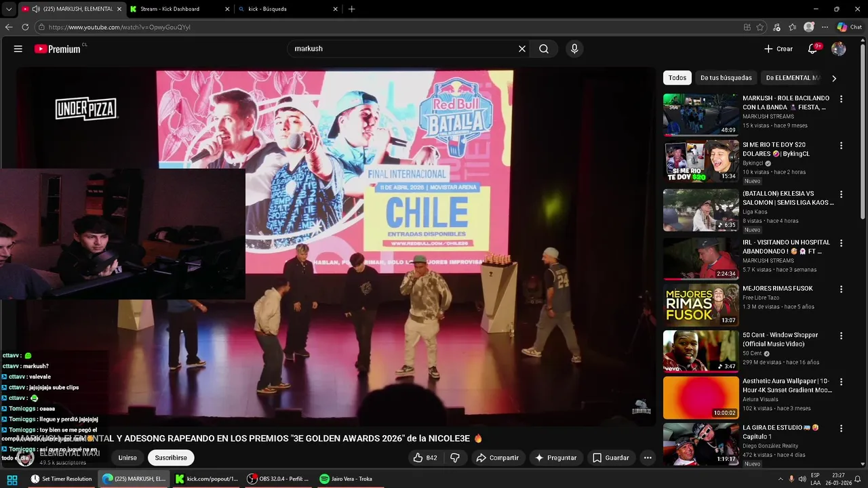Click the Suscribirse button
868x488 pixels.
[171, 457]
